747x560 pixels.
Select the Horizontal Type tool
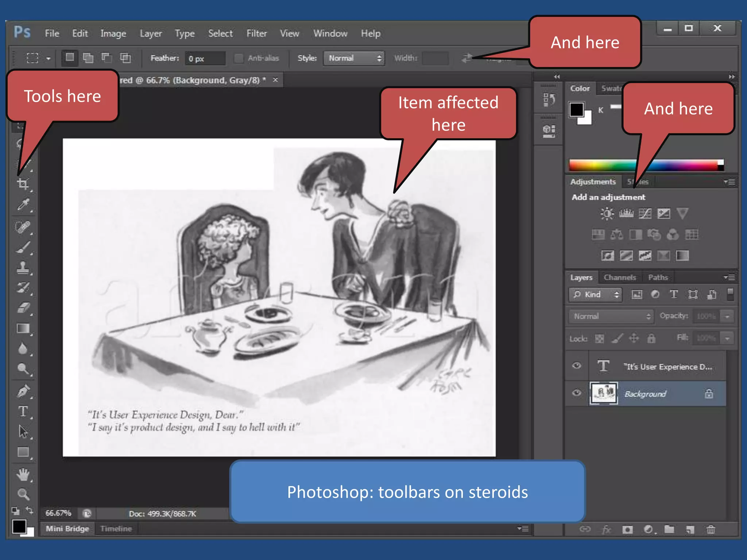[23, 412]
